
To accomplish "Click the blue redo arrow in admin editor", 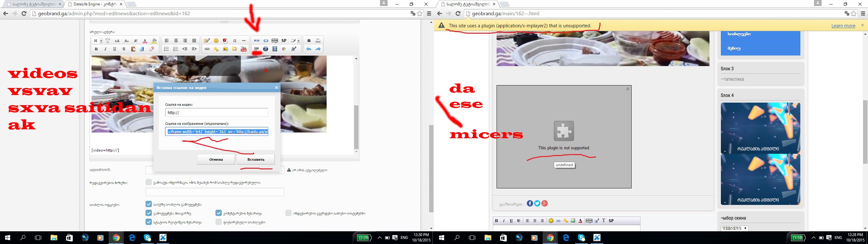I will 318,49.
